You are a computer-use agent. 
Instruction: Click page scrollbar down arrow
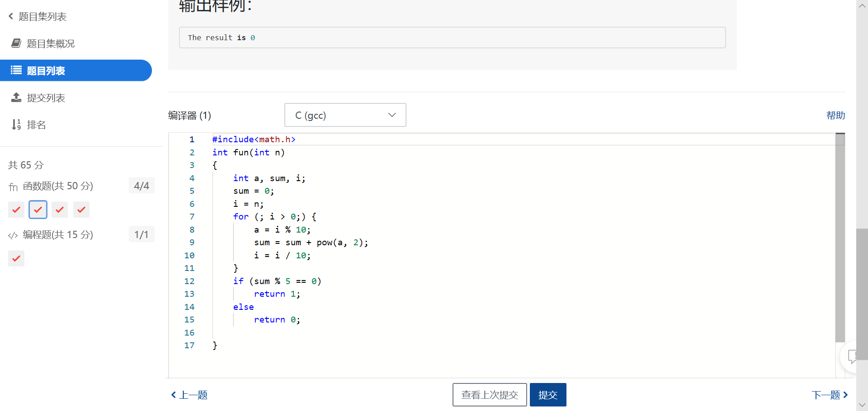[x=862, y=405]
